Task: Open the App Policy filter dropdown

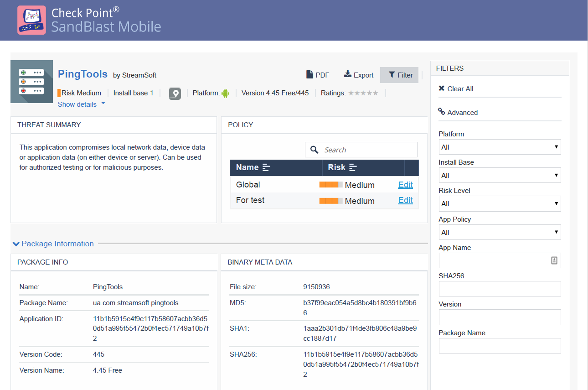Action: (x=500, y=232)
